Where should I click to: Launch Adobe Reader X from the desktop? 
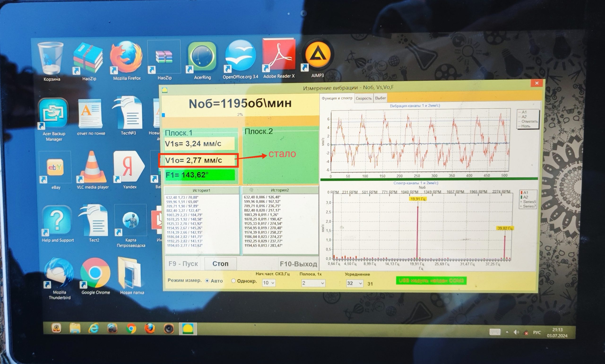pyautogui.click(x=279, y=58)
